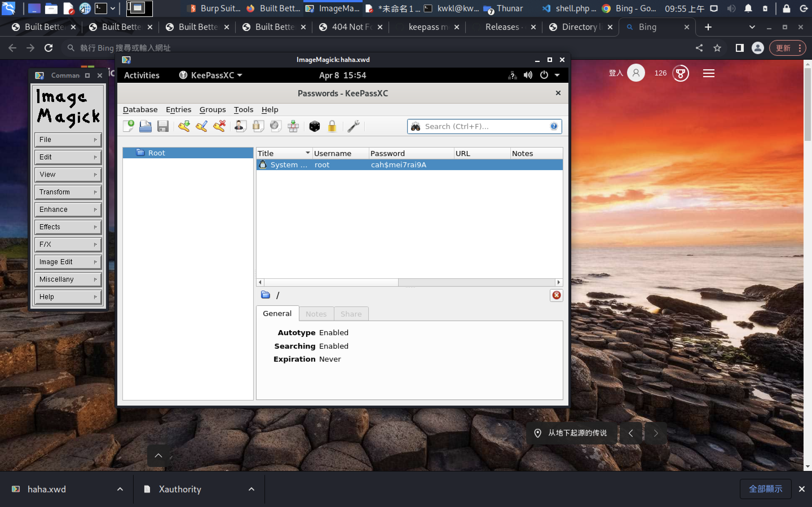812x507 pixels.
Task: Sort entries by the Title column header
Action: coord(284,153)
